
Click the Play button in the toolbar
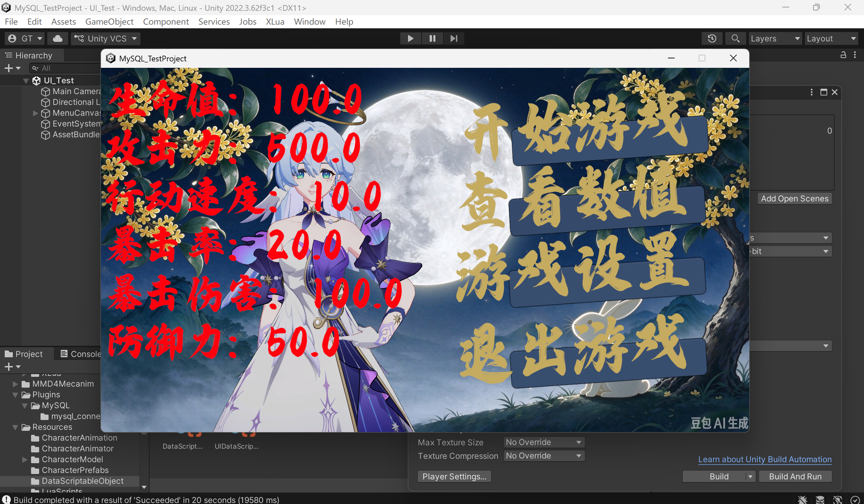point(410,38)
